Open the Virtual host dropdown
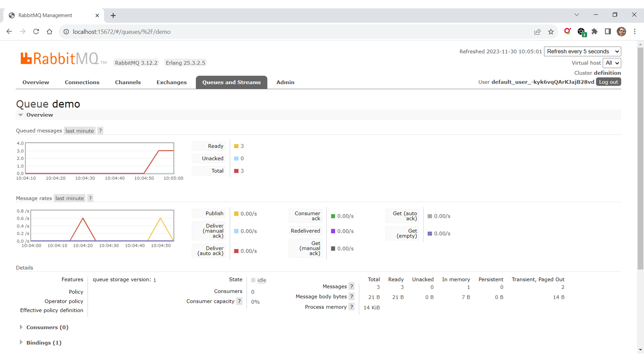Screen dimensions: 644x362 (x=612, y=63)
